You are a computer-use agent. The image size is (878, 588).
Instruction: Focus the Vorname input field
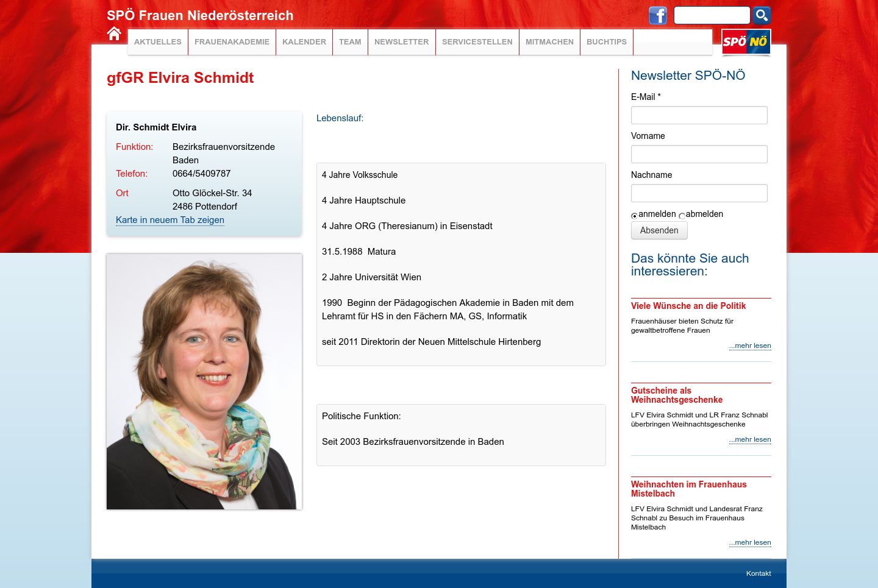pos(699,154)
